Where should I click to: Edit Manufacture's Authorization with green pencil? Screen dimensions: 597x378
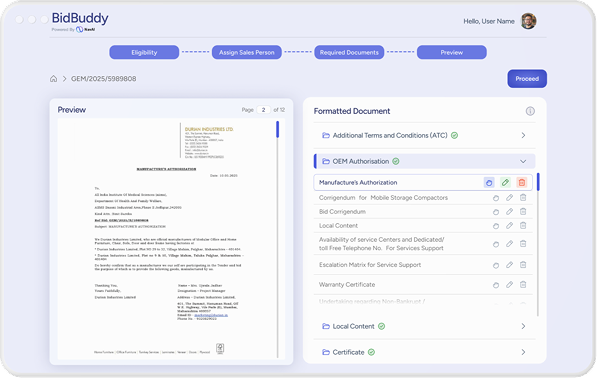tap(505, 183)
